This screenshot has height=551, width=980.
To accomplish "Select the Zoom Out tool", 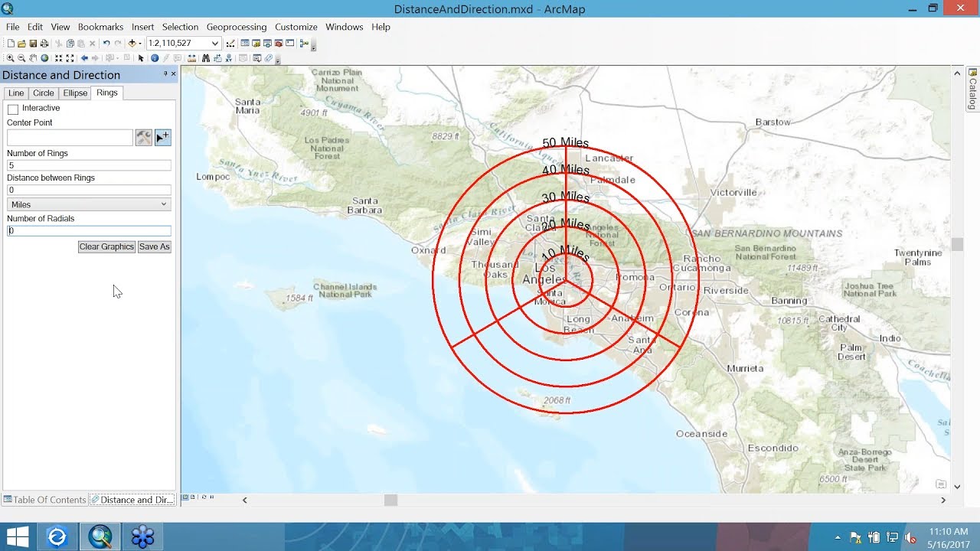I will tap(21, 58).
